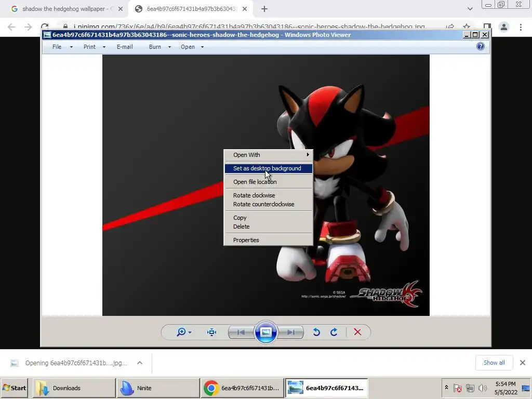This screenshot has height=399, width=532.
Task: Open a new Chrome tab
Action: coord(264,9)
